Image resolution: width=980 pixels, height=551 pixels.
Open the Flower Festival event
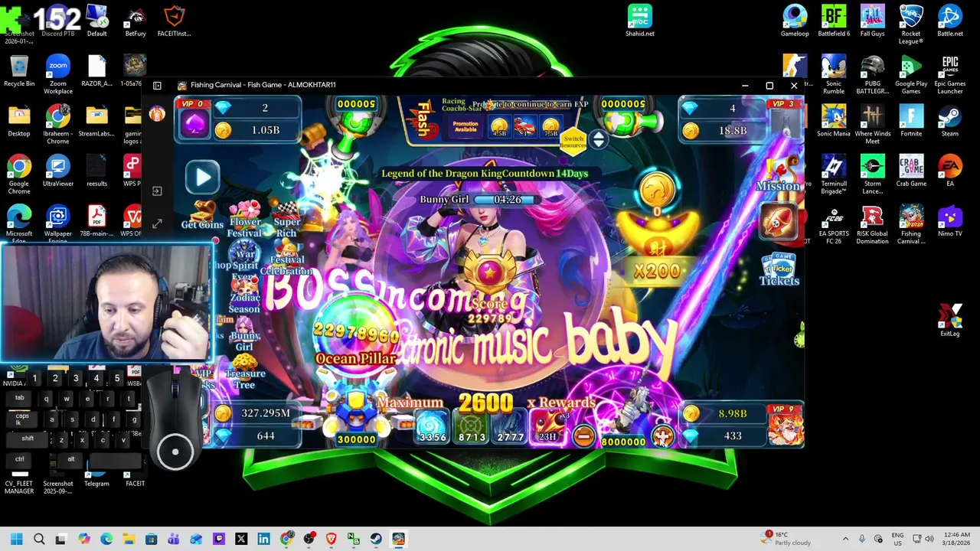pyautogui.click(x=245, y=218)
